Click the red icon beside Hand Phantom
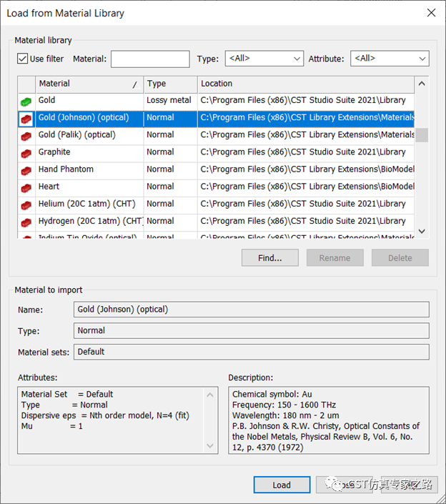 (26, 172)
